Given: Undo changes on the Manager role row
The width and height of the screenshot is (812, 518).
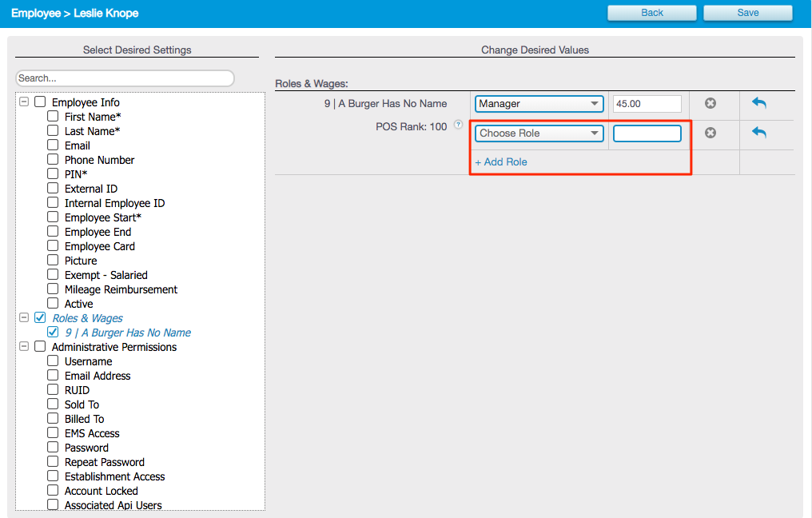Looking at the screenshot, I should coord(758,103).
